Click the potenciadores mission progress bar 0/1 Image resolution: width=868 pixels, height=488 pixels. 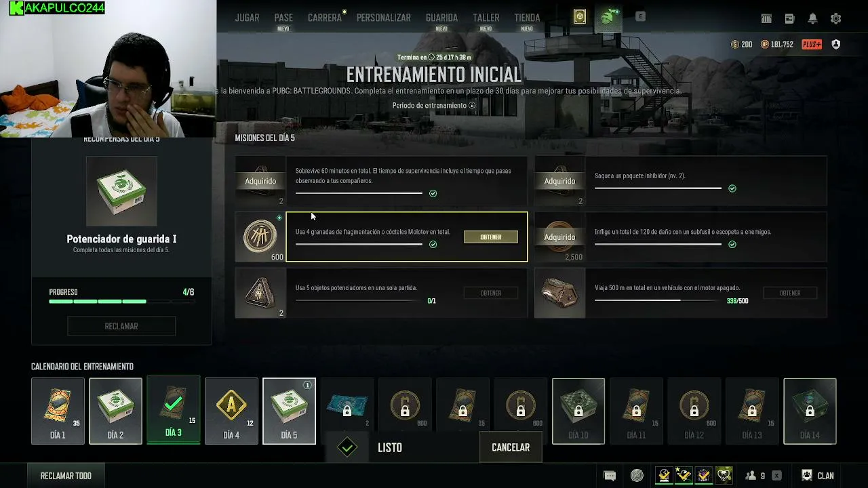click(x=359, y=300)
